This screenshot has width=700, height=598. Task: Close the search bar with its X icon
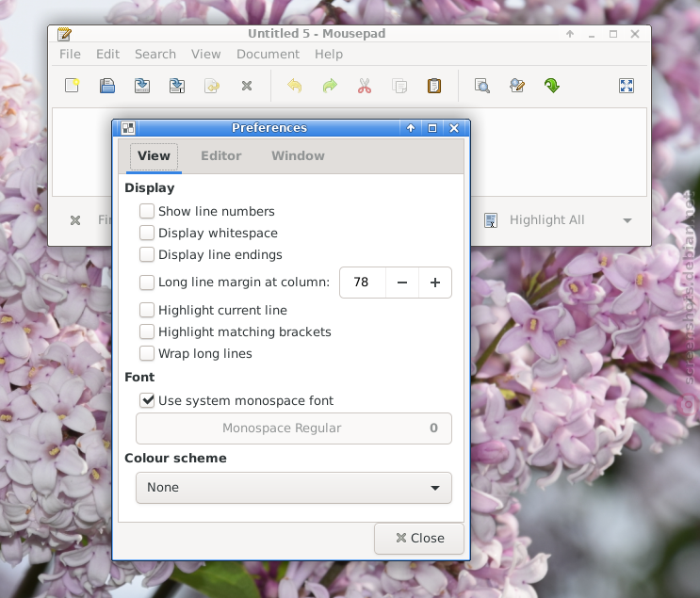(75, 220)
